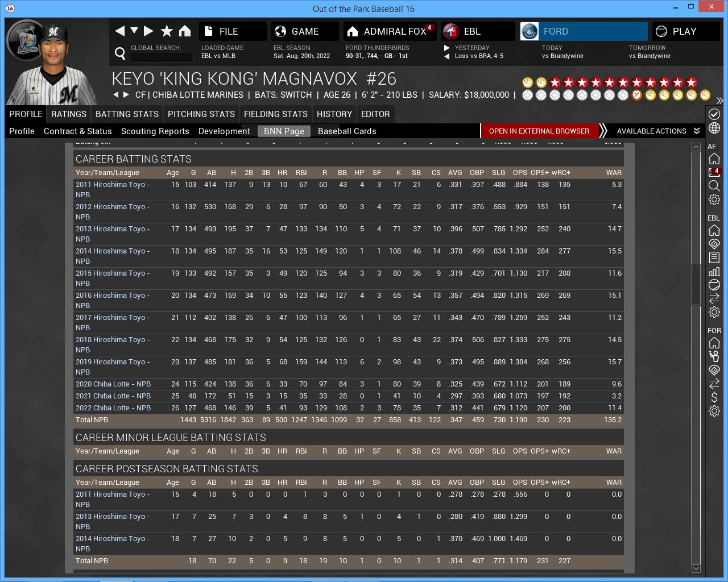Click the player portrait of Keyo Magnavox
The width and height of the screenshot is (728, 582).
(x=54, y=64)
